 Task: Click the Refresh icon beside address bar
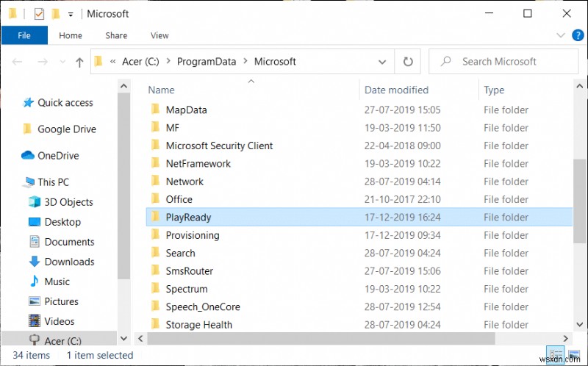[x=406, y=62]
